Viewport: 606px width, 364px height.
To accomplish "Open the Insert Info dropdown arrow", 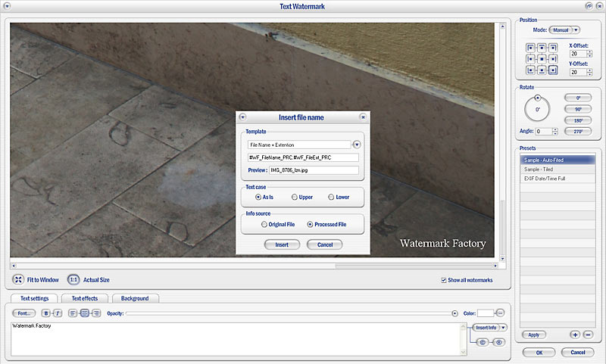I will [x=503, y=328].
